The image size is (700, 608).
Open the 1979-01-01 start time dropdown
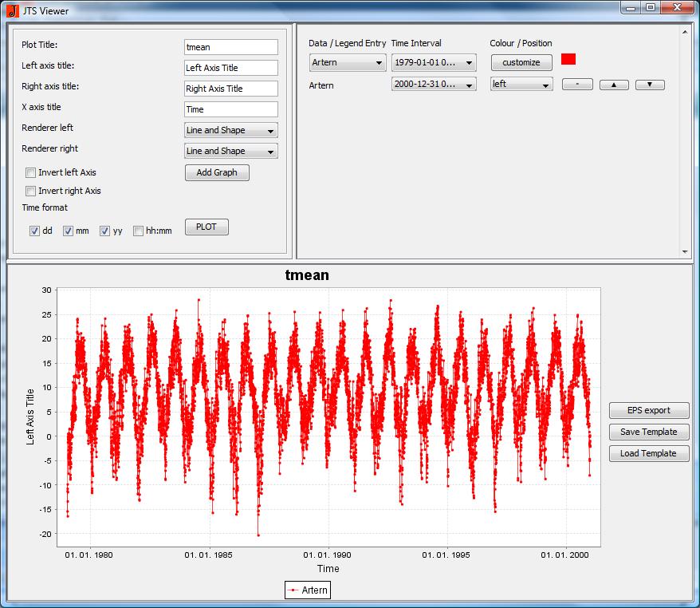click(x=434, y=62)
